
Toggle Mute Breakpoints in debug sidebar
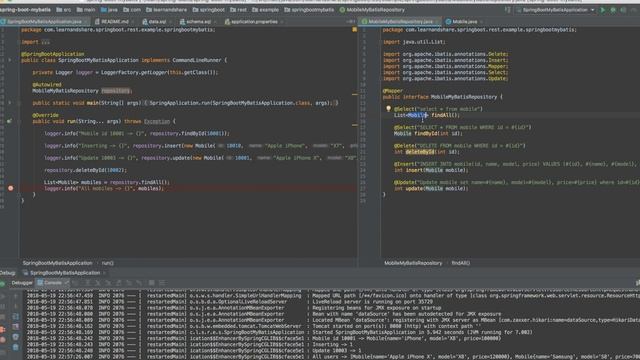coord(3,339)
